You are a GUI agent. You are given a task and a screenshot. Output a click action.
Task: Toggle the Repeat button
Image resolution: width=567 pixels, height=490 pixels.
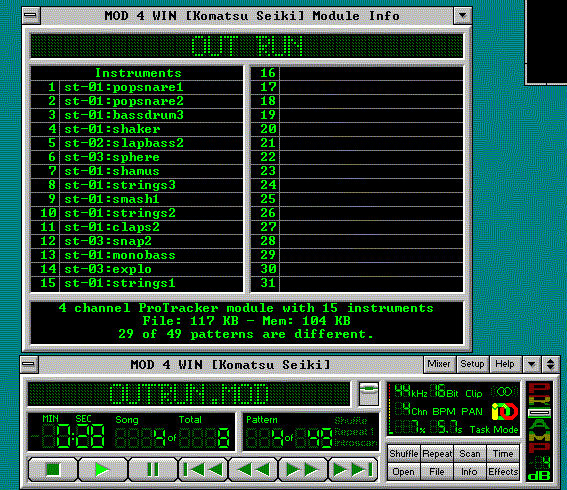(437, 453)
